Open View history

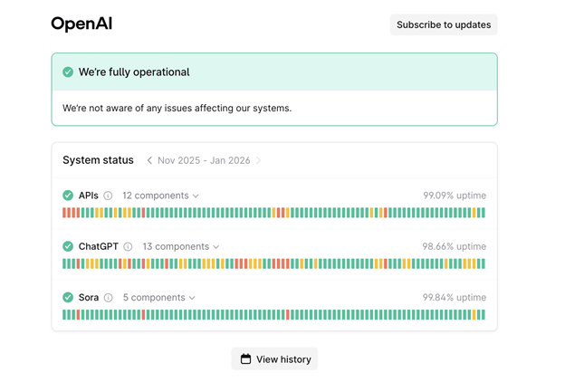point(274,359)
